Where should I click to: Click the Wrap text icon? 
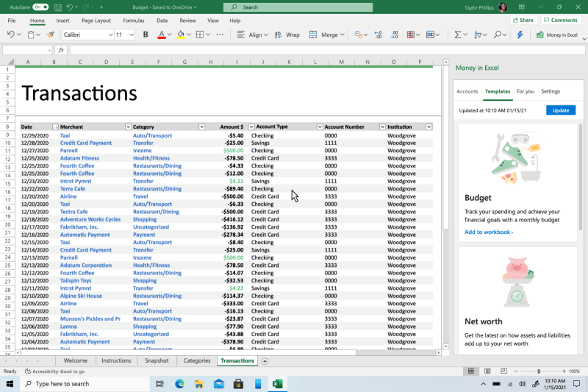point(279,35)
